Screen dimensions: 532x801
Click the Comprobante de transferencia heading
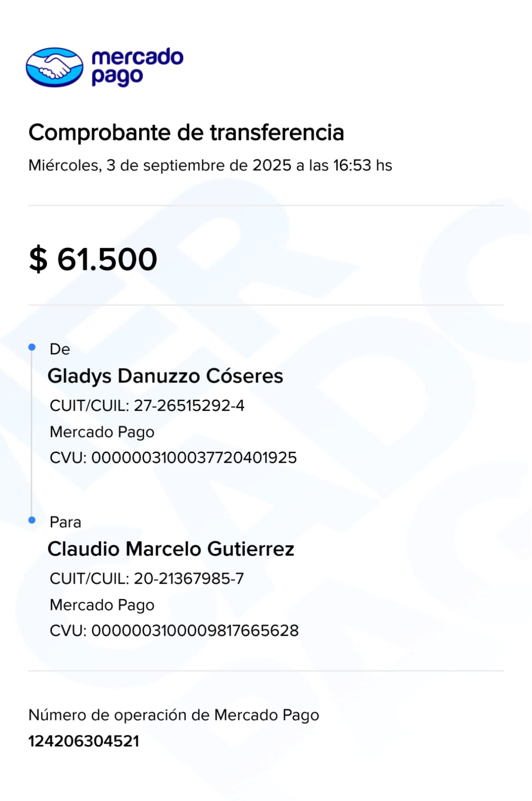186,133
